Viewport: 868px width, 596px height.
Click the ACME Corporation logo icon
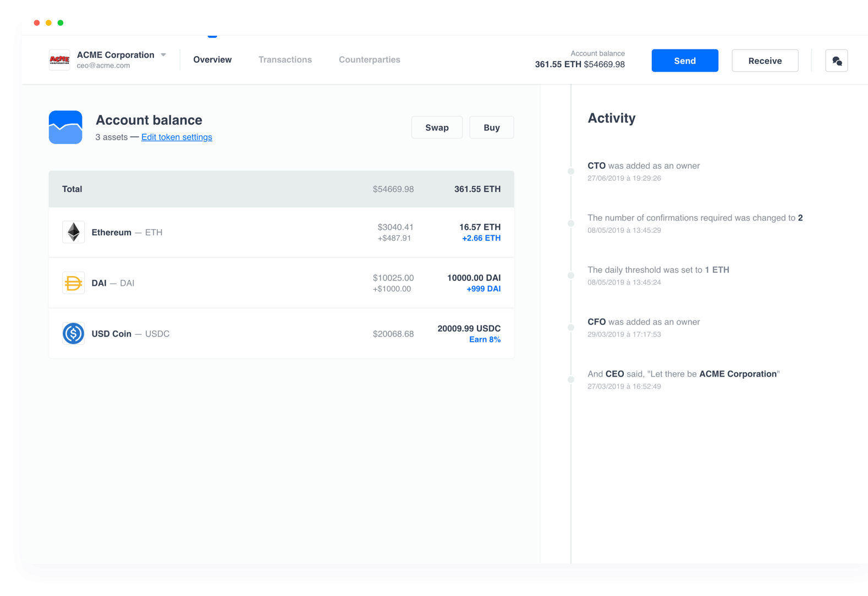(59, 60)
